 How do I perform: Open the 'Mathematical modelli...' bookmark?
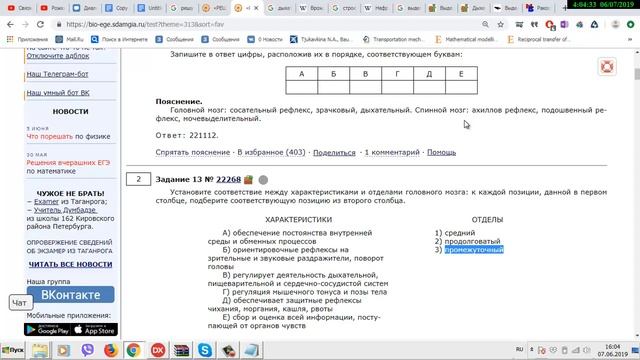click(466, 40)
